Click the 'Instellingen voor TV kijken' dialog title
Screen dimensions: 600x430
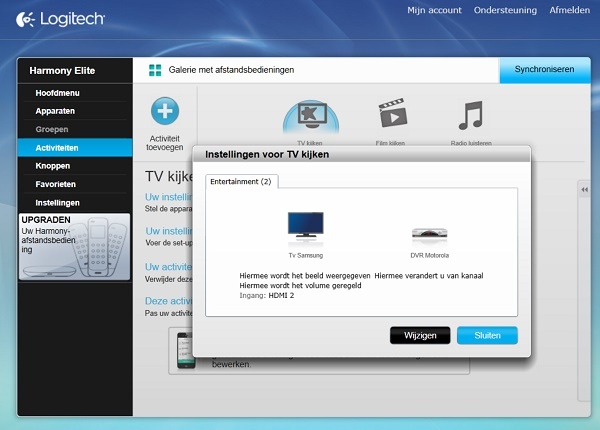coord(267,155)
